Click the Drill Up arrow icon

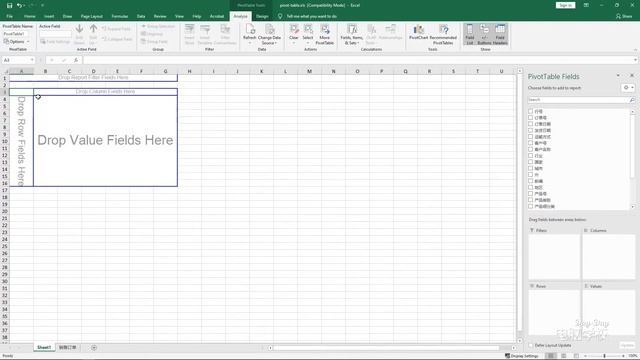pyautogui.click(x=93, y=34)
